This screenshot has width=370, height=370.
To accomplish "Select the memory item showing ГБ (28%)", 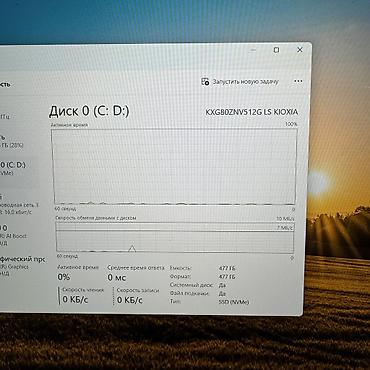I will [12, 141].
